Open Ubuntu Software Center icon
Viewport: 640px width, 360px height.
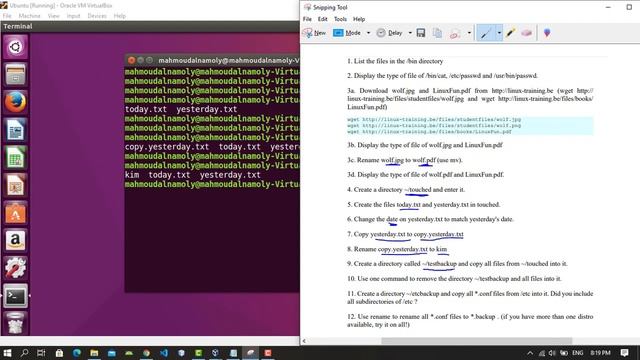click(x=16, y=213)
